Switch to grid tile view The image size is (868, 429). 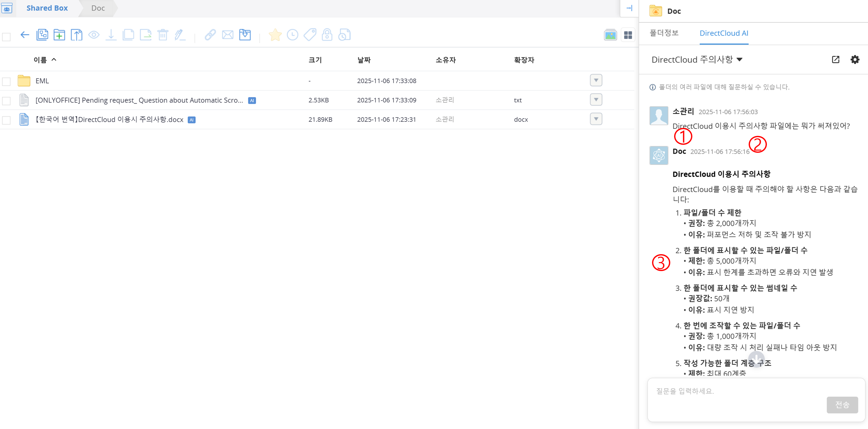(628, 35)
